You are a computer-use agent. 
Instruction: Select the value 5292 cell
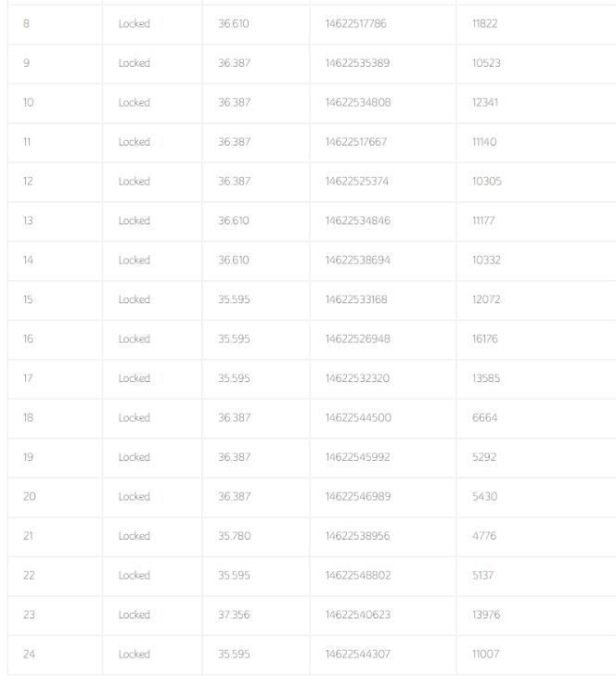[x=484, y=457]
